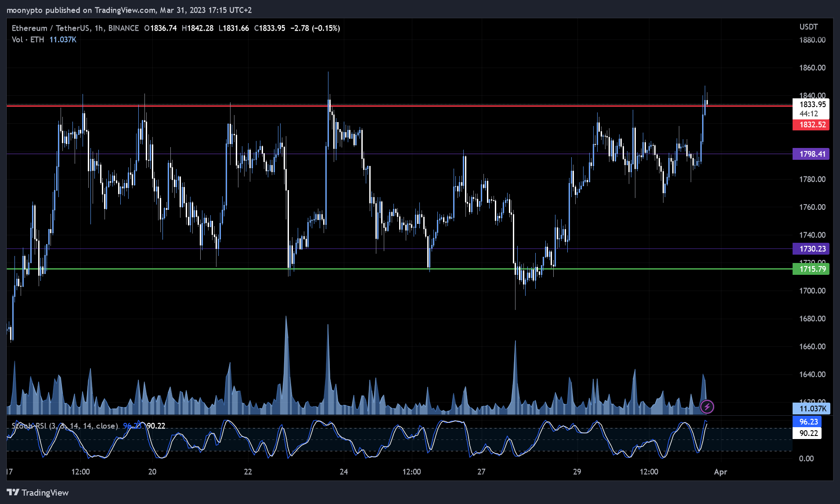Click the green 1715.79 price label
Screen dimensions: 840x504
pos(811,269)
